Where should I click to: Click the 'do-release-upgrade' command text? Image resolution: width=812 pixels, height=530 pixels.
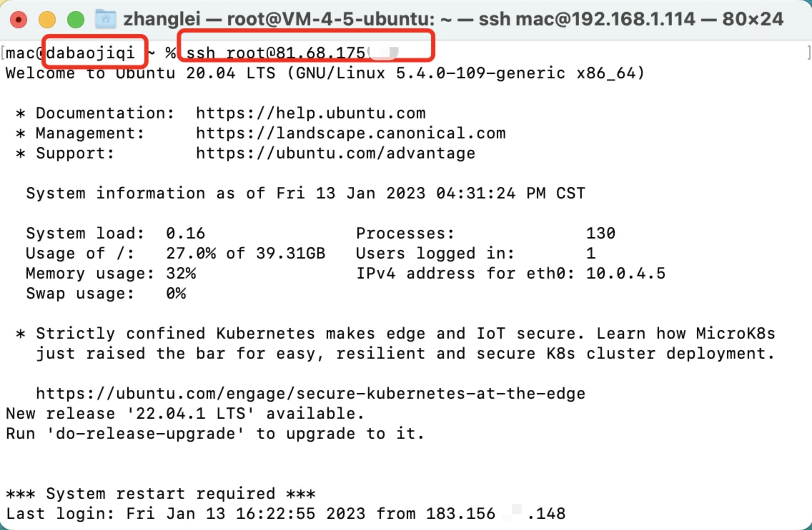[x=146, y=434]
